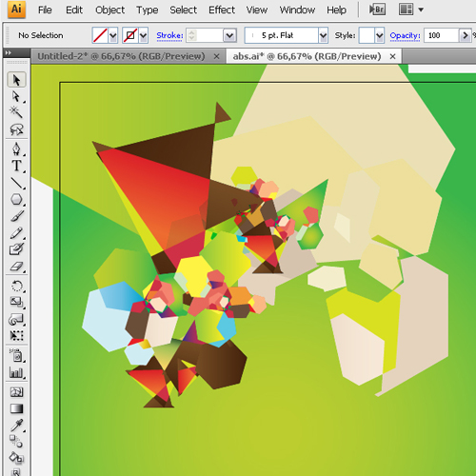
Task: Click the Fill color swatch
Action: (x=100, y=35)
